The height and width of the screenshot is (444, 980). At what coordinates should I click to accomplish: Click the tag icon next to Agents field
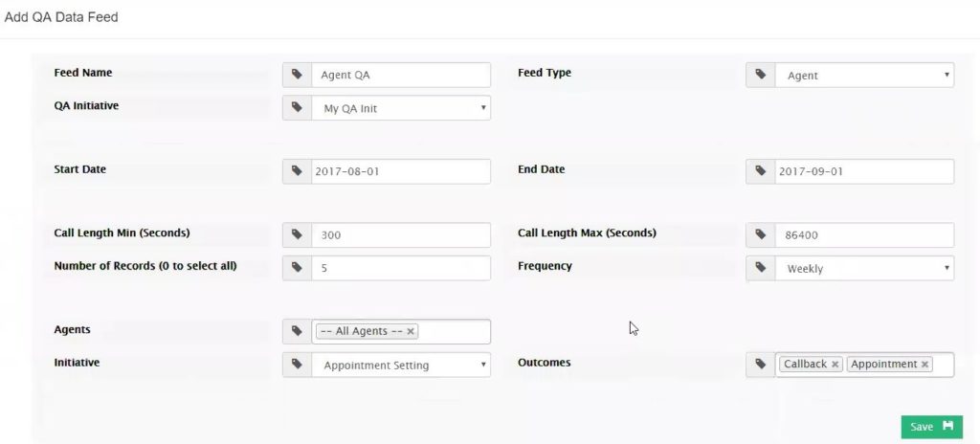pyautogui.click(x=297, y=331)
